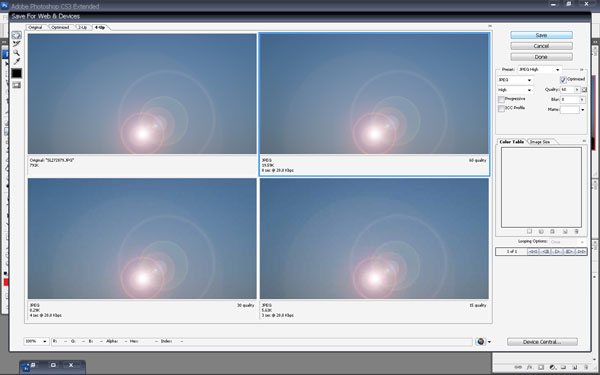This screenshot has height=375, width=600.
Task: Click the Device Central button
Action: [542, 342]
